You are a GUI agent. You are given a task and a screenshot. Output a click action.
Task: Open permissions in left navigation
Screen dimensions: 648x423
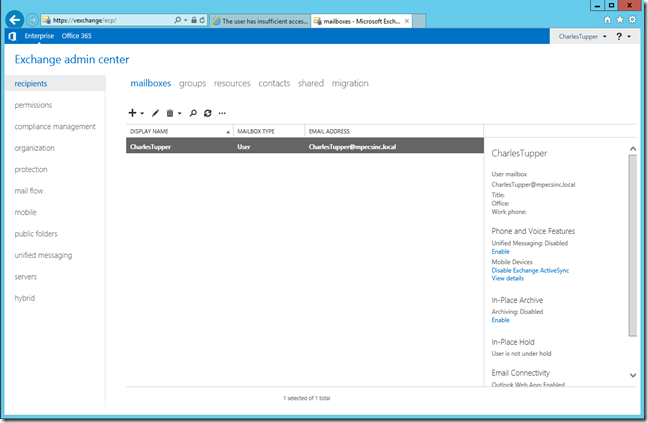[33, 105]
